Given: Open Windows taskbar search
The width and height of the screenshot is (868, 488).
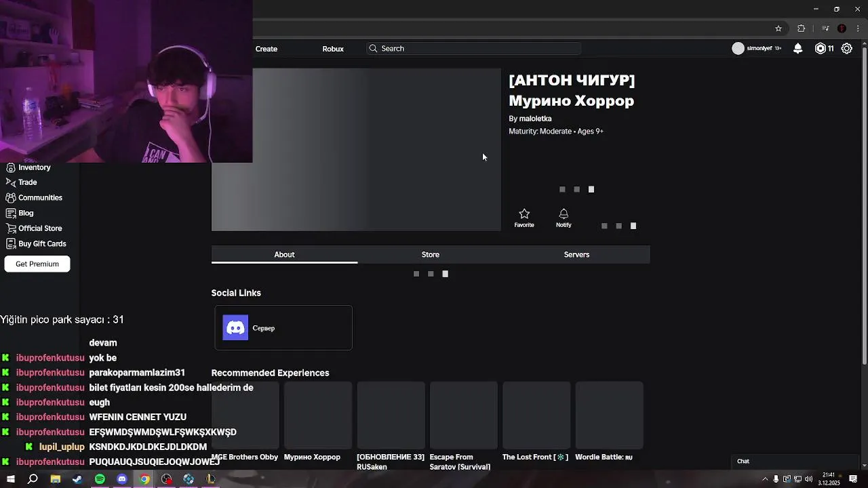Looking at the screenshot, I should coord(33,479).
